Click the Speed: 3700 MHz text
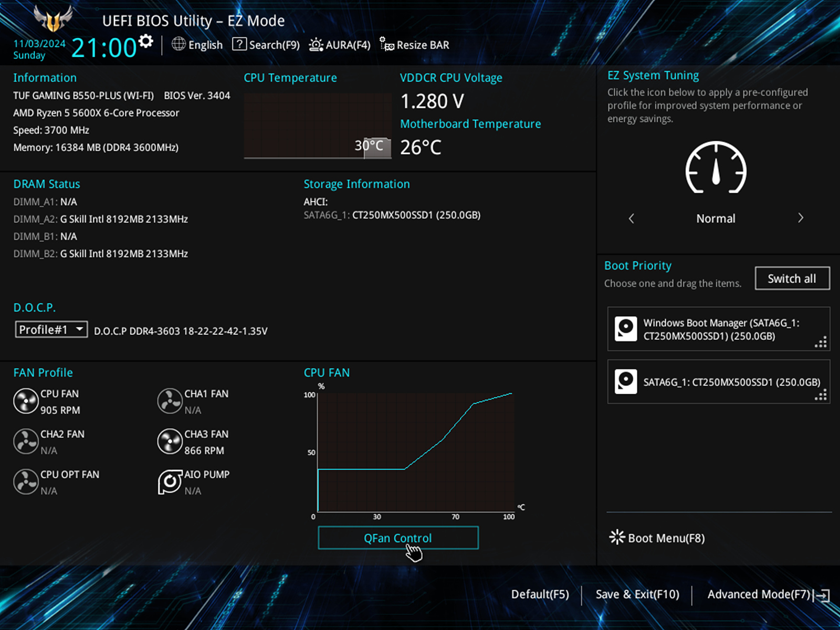The image size is (840, 630). 51,130
